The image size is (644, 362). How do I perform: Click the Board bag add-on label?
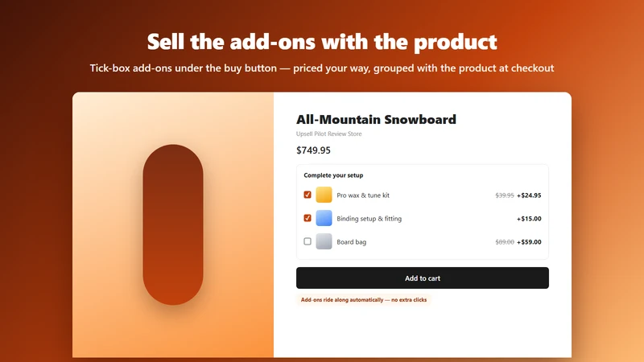click(352, 242)
